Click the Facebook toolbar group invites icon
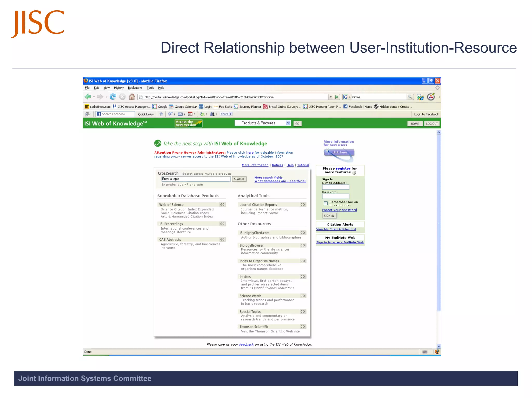The width and height of the screenshot is (532, 398). (x=212, y=114)
